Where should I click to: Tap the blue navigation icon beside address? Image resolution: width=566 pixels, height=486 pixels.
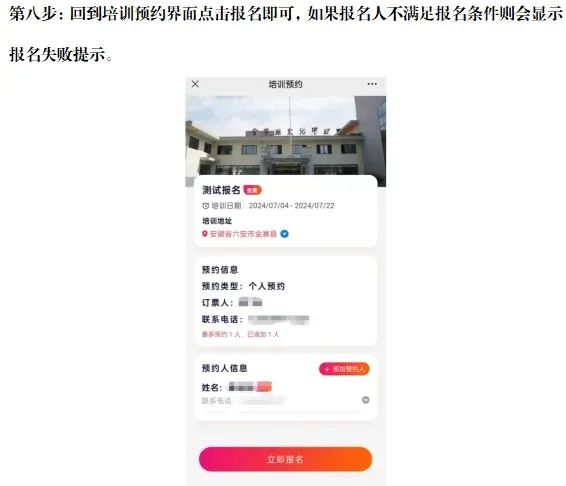point(284,234)
